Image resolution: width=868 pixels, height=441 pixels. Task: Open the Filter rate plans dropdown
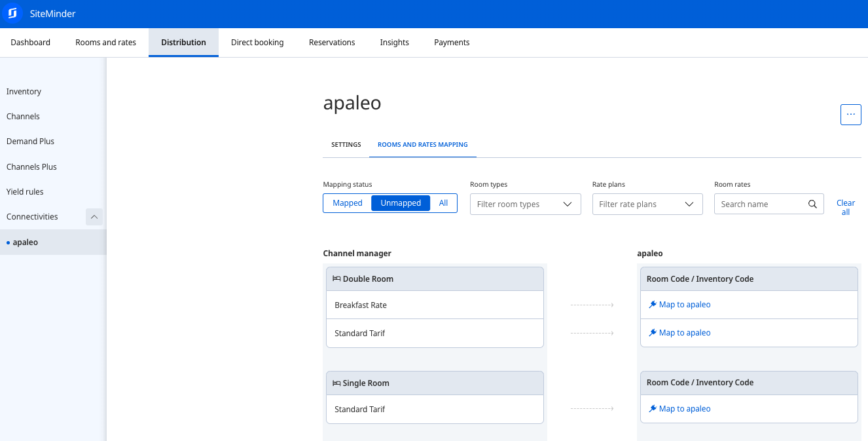[x=647, y=204]
